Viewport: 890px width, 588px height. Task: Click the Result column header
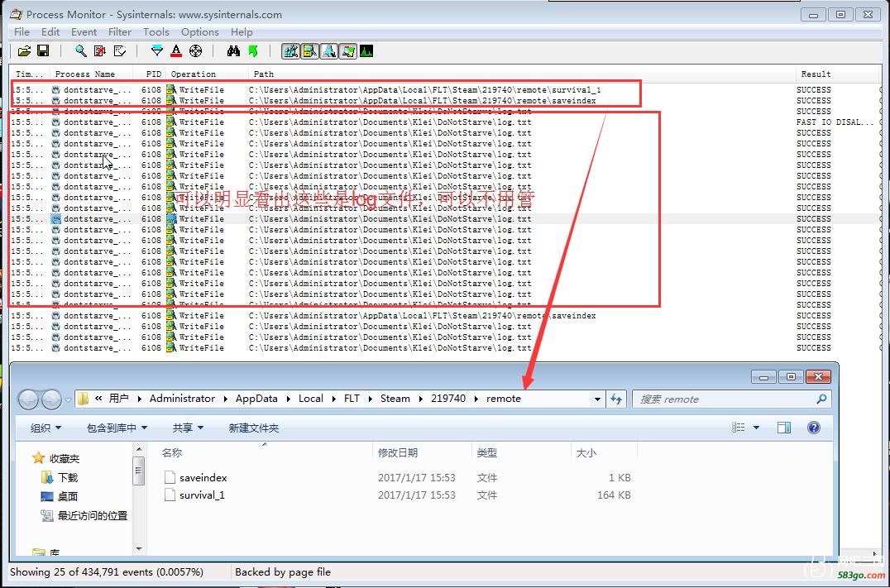point(837,74)
